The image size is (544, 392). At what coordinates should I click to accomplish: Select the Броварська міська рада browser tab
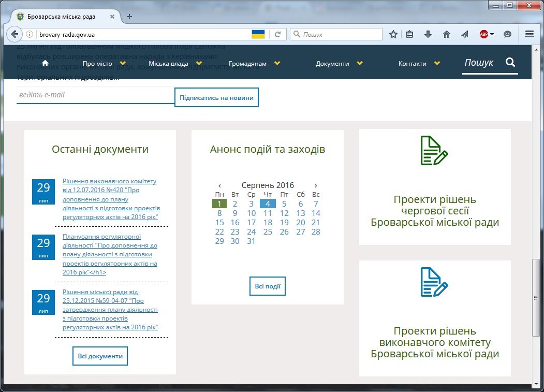[66, 17]
